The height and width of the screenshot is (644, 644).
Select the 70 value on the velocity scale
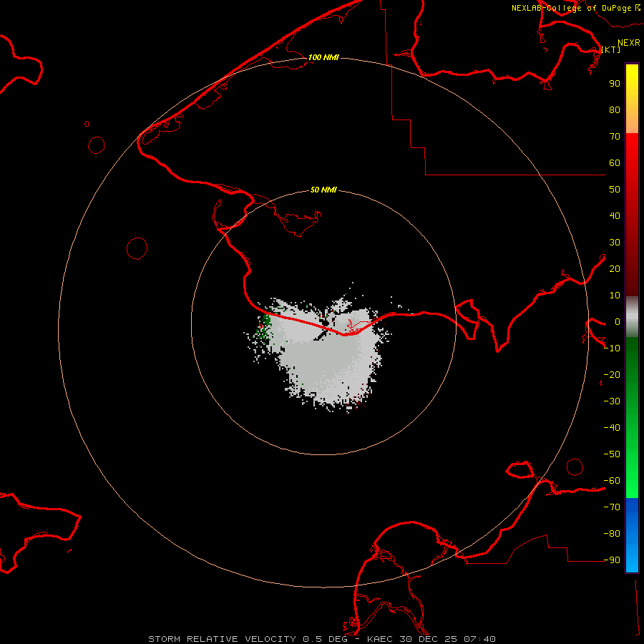tap(615, 137)
